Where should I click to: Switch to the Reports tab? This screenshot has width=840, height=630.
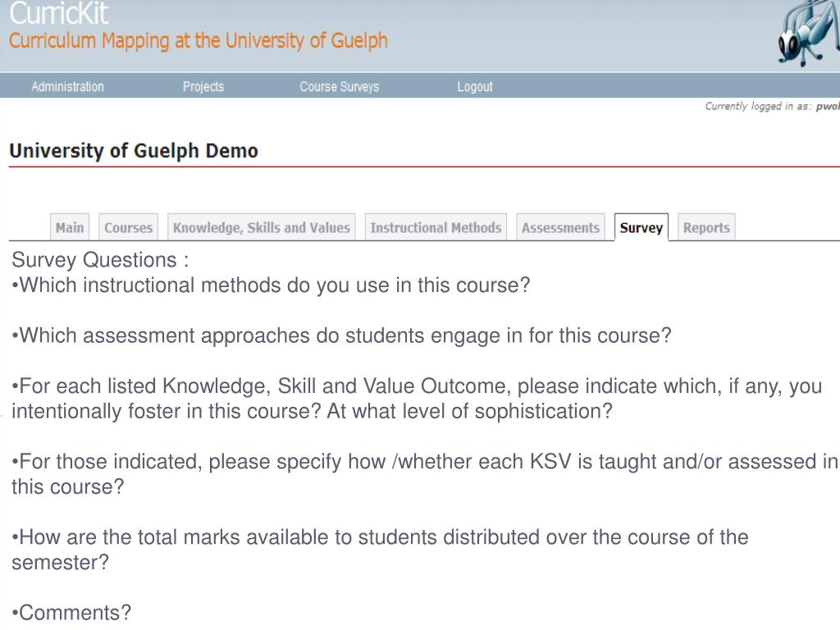point(706,227)
